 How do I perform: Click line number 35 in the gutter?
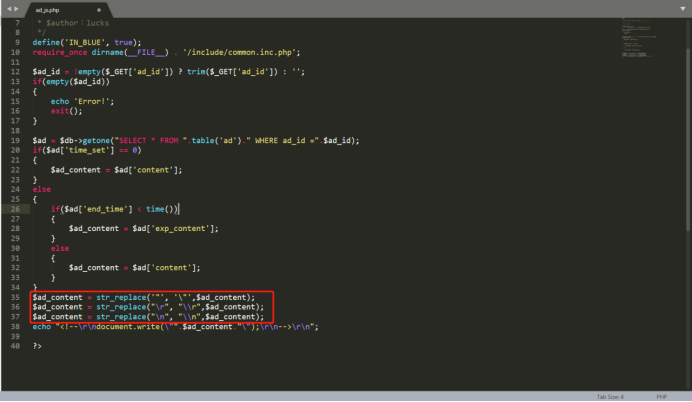(x=15, y=297)
